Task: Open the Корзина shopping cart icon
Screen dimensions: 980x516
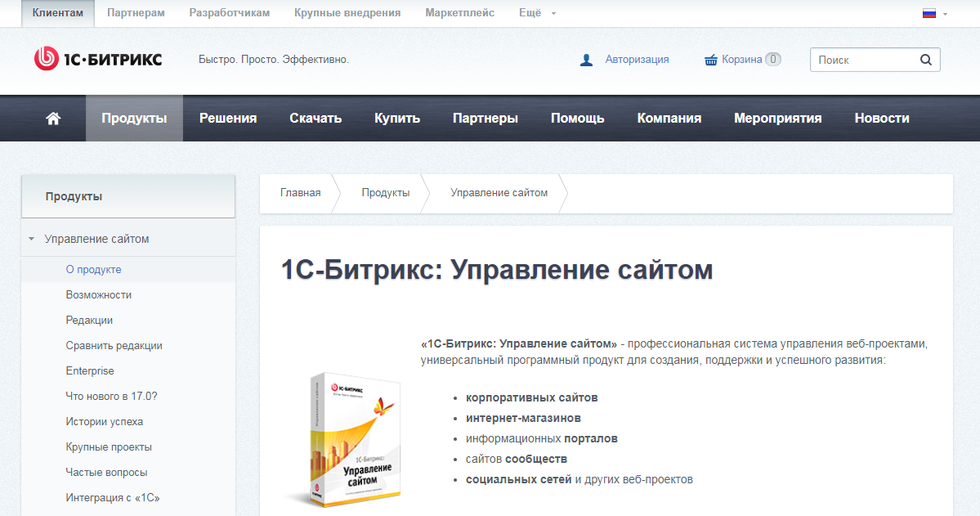Action: click(x=709, y=58)
